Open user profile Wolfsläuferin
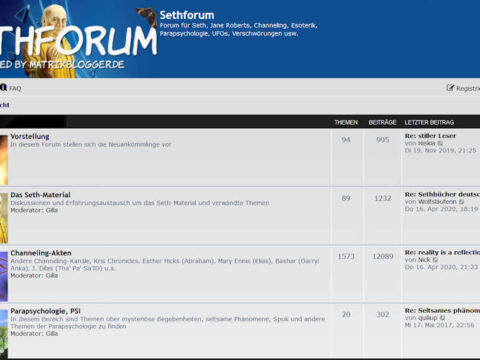 (x=437, y=202)
